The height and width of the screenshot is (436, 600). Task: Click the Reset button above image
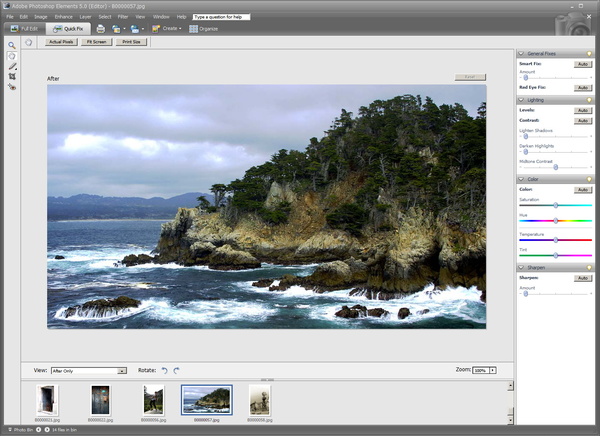(x=470, y=77)
